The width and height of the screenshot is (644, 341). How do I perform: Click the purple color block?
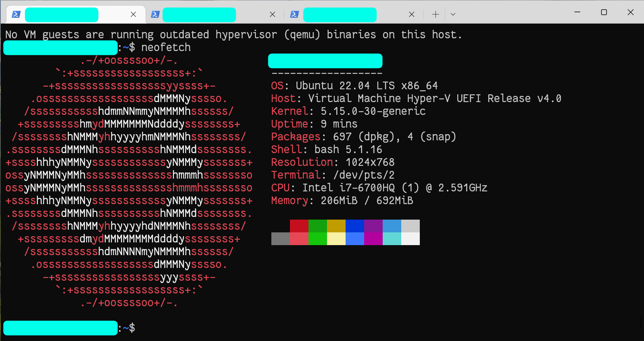[373, 226]
